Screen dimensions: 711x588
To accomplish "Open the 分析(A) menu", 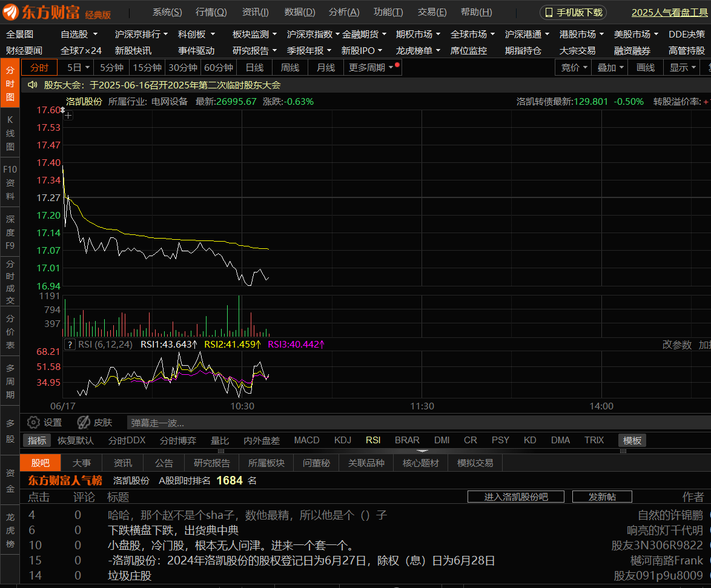I will (x=344, y=12).
